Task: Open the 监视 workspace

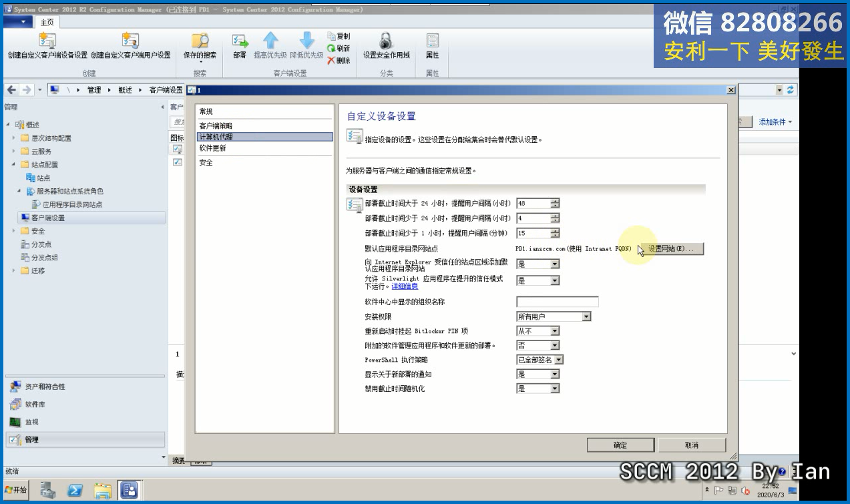Action: click(84, 422)
